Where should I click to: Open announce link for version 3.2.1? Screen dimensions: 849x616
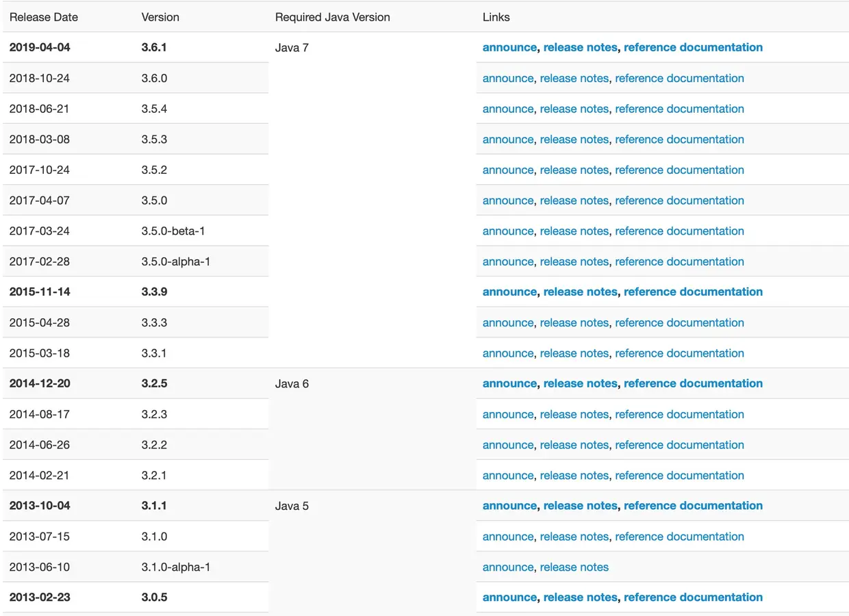pyautogui.click(x=508, y=475)
